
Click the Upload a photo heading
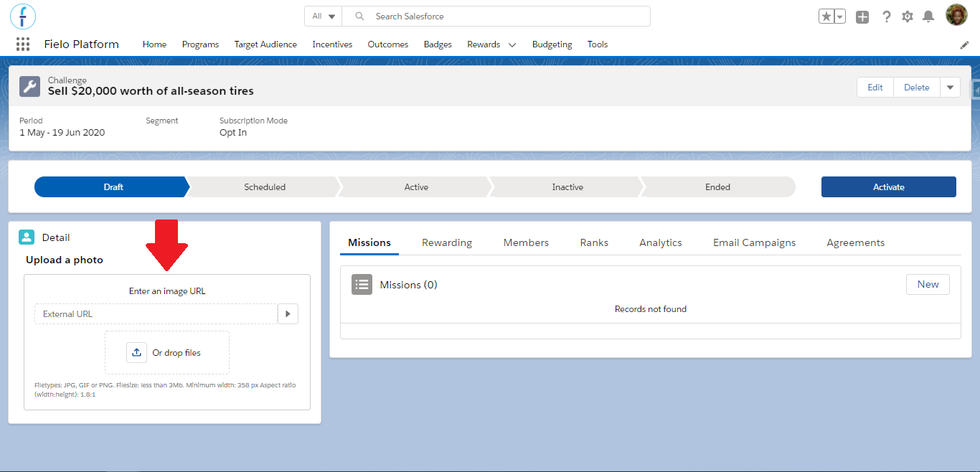click(x=65, y=260)
